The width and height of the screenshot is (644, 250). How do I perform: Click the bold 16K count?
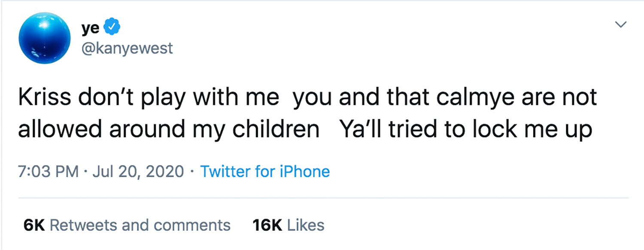[267, 225]
